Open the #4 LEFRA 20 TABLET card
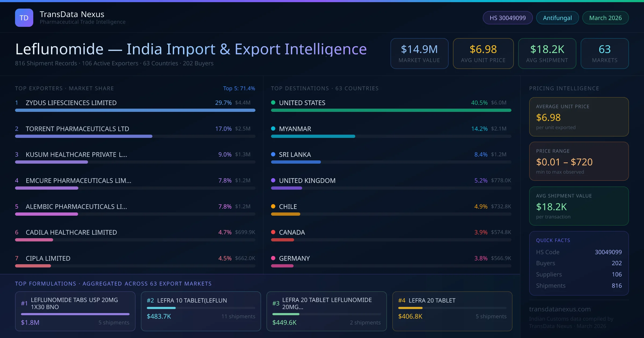Viewport: 644px width, 338px height. (x=452, y=311)
